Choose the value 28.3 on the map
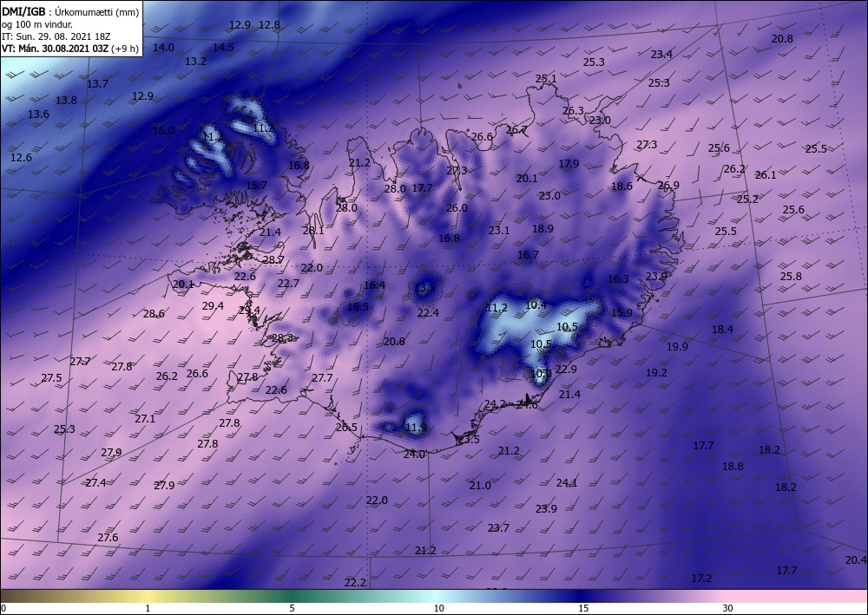 tap(282, 338)
